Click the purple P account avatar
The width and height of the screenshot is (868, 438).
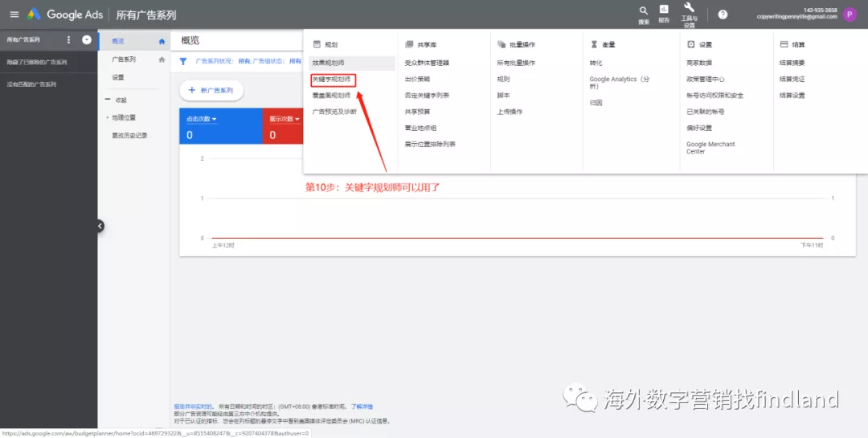(x=850, y=14)
